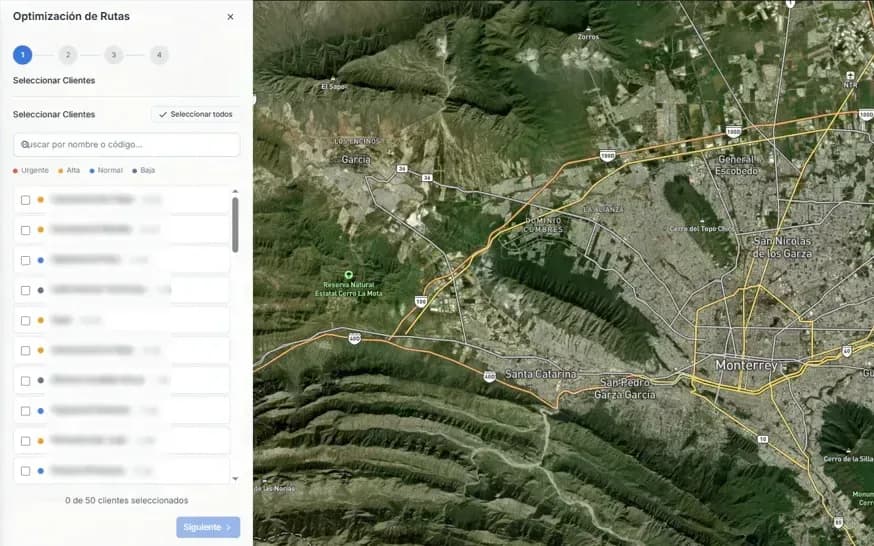Click the La Alianza map label
The height and width of the screenshot is (546, 874).
[x=603, y=209]
